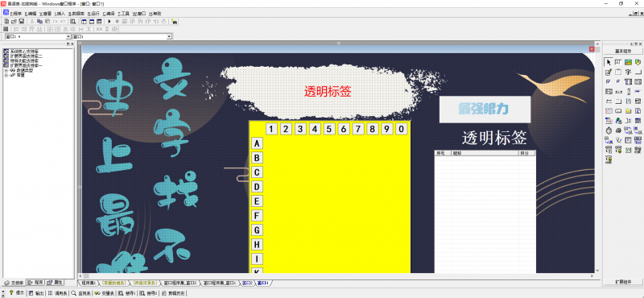Select the checkbox component in palette
Viewport: 644px width, 298px height.
pyautogui.click(x=609, y=81)
